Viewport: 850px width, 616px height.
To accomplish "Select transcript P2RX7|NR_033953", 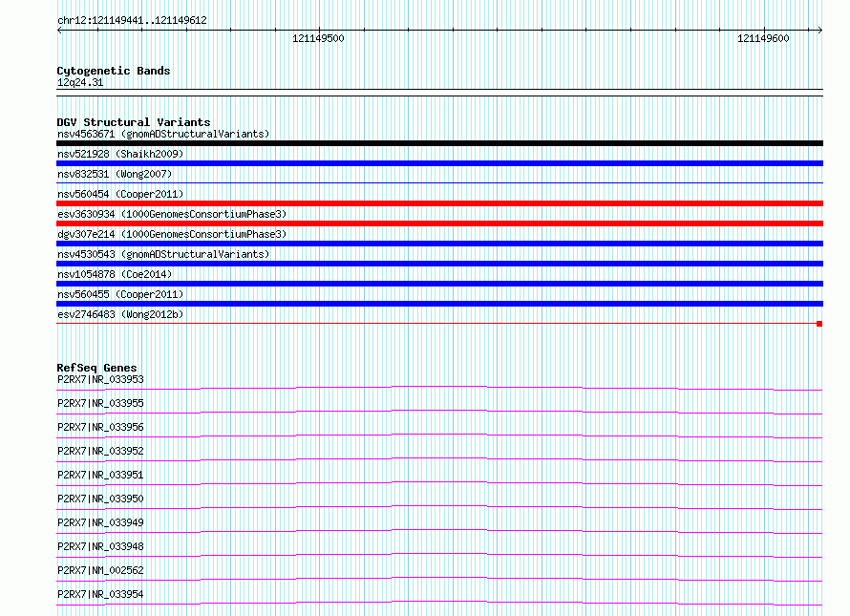I will pyautogui.click(x=100, y=379).
